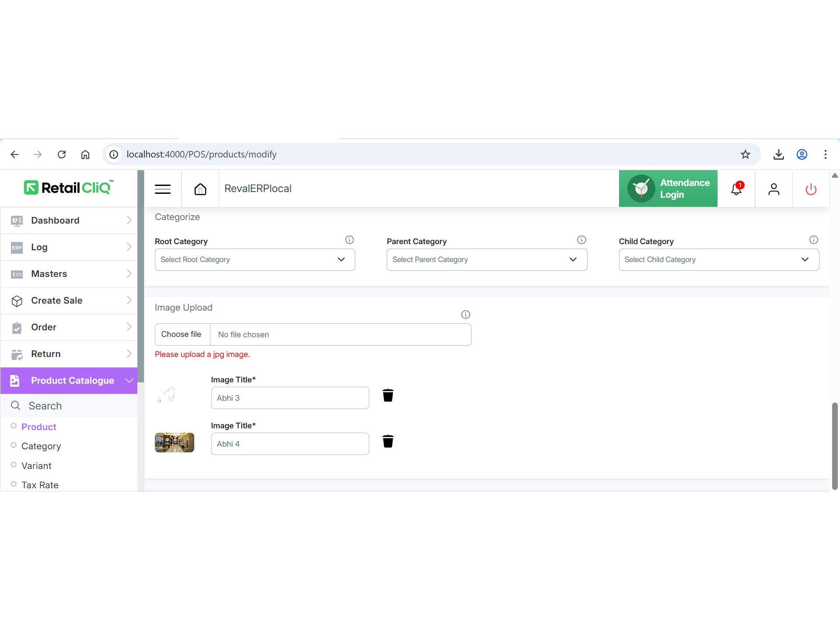Screen dimensions: 840x630
Task: Click the Root Category info icon
Action: (349, 240)
